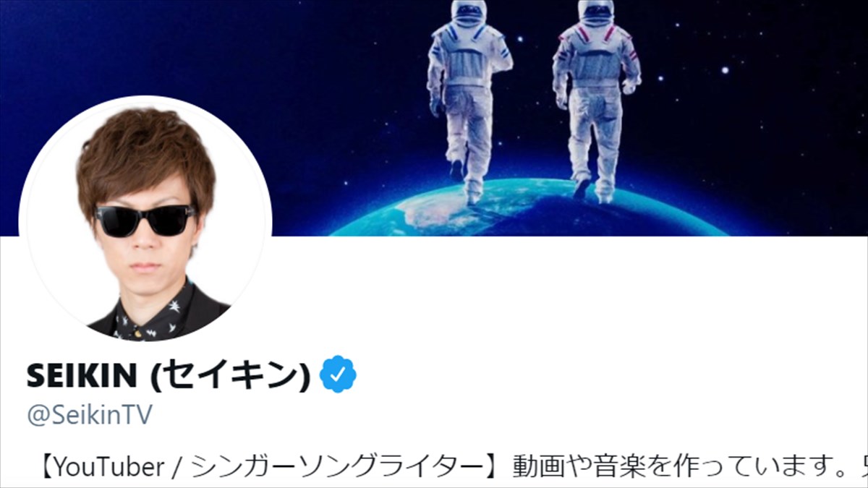This screenshot has width=868, height=488.
Task: Click the @SeikinTV handle
Action: (90, 416)
